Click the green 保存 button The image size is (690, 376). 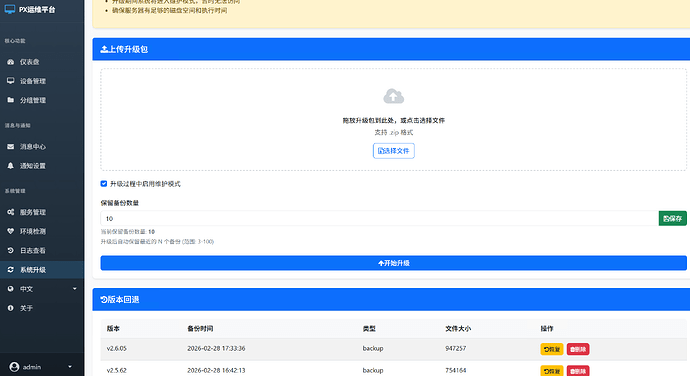672,218
